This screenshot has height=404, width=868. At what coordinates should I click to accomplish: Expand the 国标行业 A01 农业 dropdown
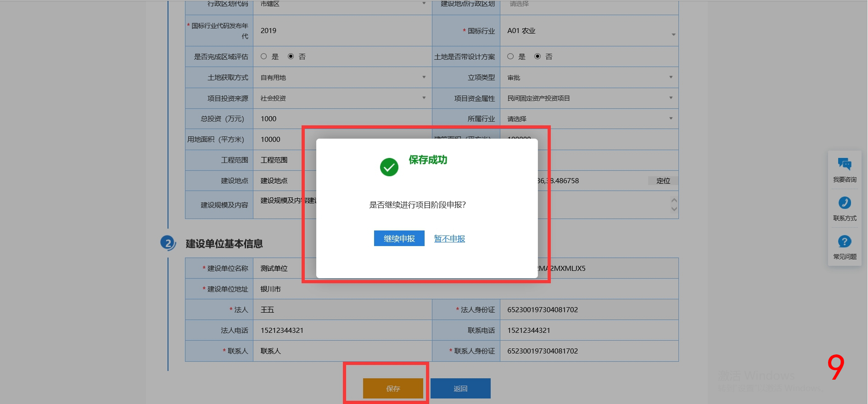pyautogui.click(x=673, y=35)
